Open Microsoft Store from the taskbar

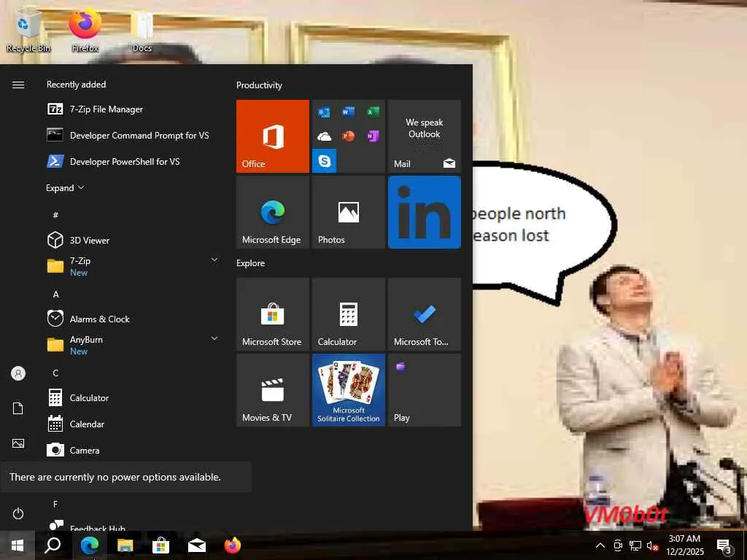[x=160, y=545]
